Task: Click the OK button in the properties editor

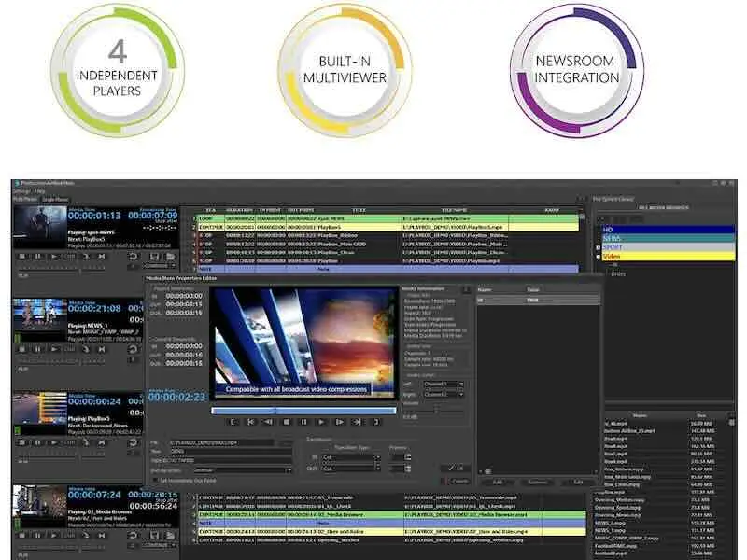Action: pyautogui.click(x=456, y=469)
